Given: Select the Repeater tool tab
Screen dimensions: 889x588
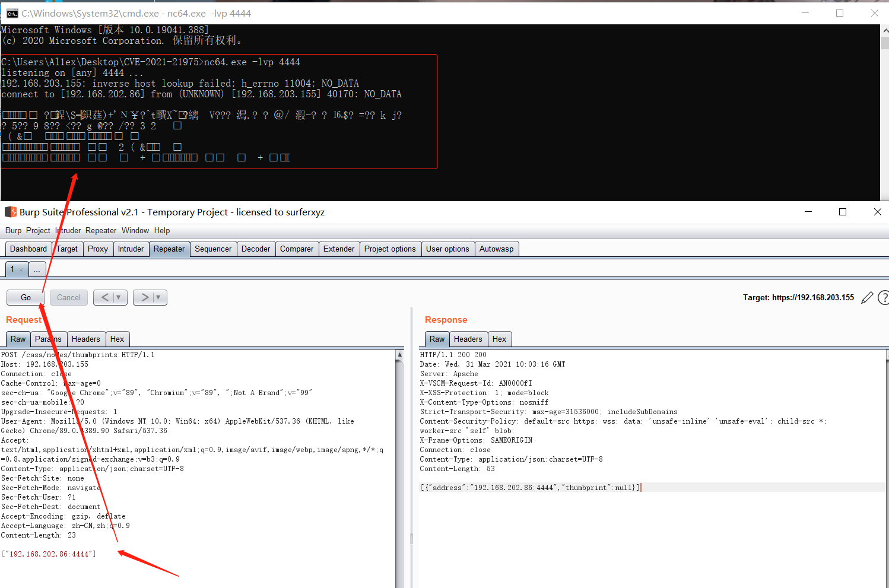Looking at the screenshot, I should (x=169, y=249).
